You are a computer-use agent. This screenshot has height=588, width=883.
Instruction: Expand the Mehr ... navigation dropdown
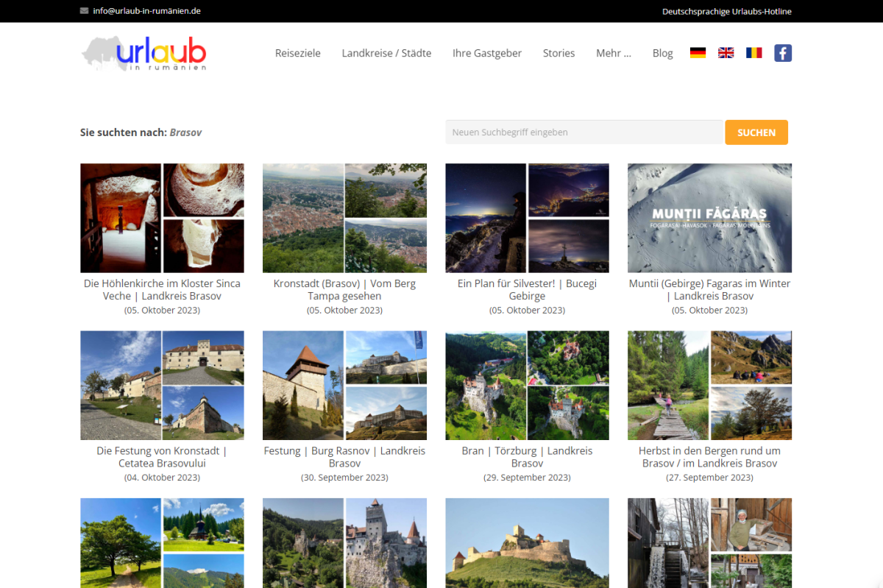(x=613, y=53)
